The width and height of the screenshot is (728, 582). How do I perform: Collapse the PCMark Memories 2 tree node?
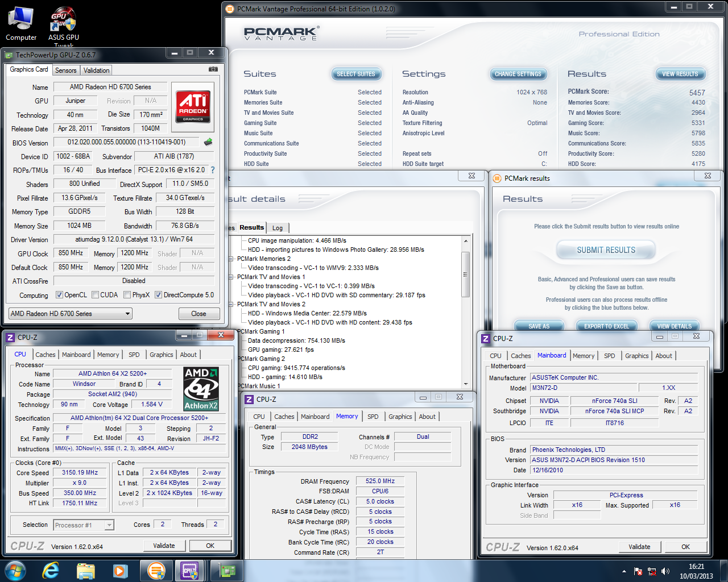pos(231,259)
